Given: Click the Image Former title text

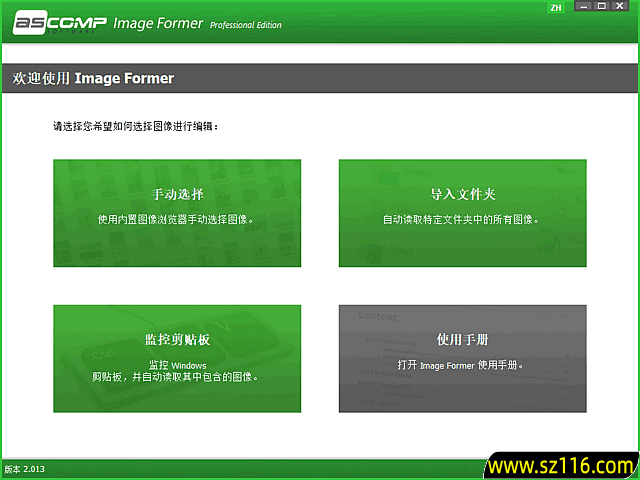Looking at the screenshot, I should [158, 23].
